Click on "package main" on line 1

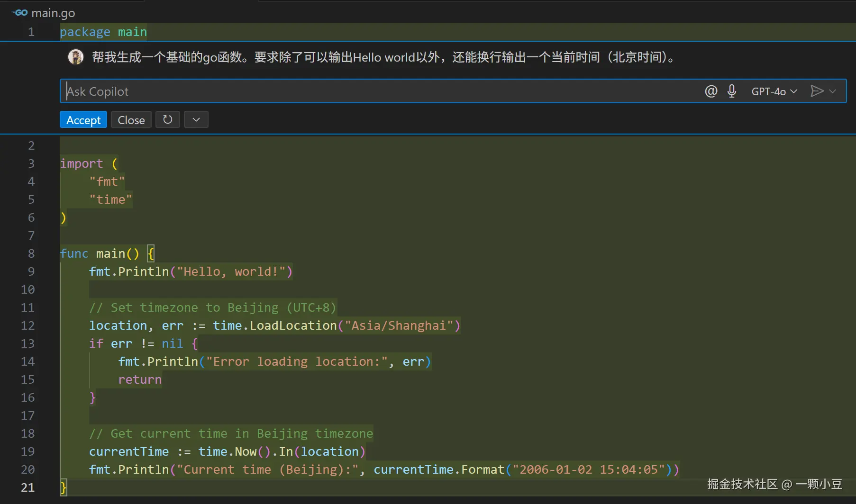[x=103, y=32]
